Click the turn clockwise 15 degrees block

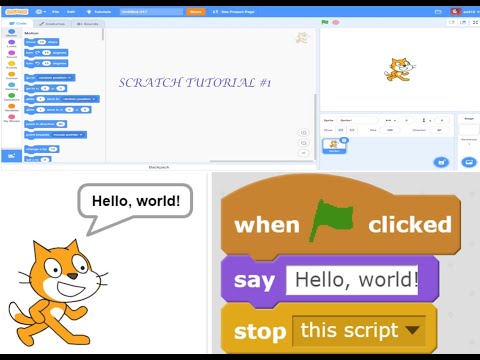click(46, 53)
